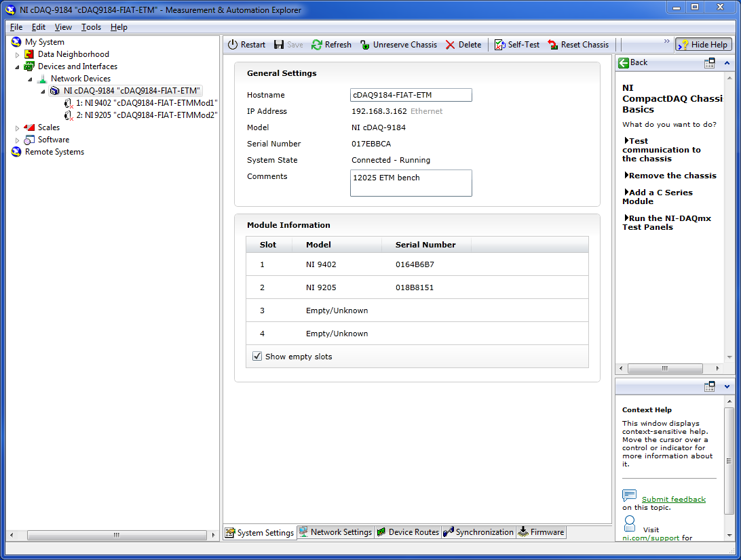Image resolution: width=741 pixels, height=560 pixels.
Task: Click the help pane horizontal scrollbar thumb
Action: click(665, 368)
